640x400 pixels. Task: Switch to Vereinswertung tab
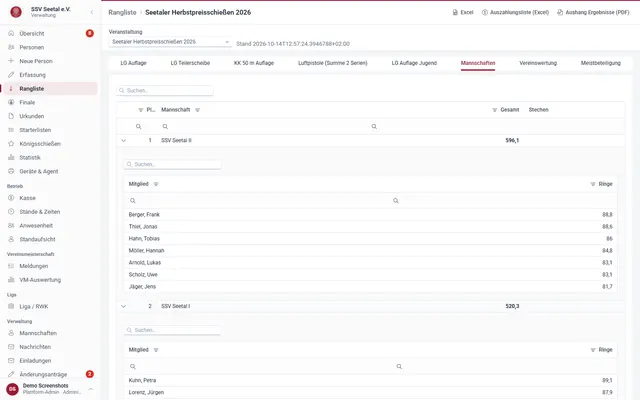pos(538,63)
